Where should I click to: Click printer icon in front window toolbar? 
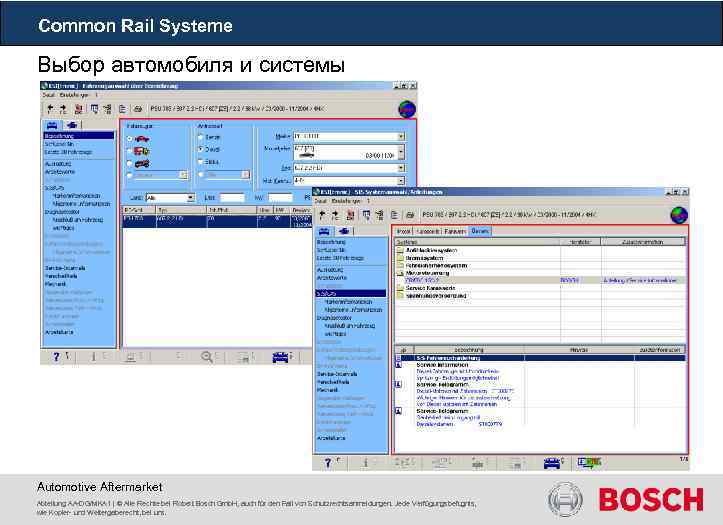click(x=410, y=215)
